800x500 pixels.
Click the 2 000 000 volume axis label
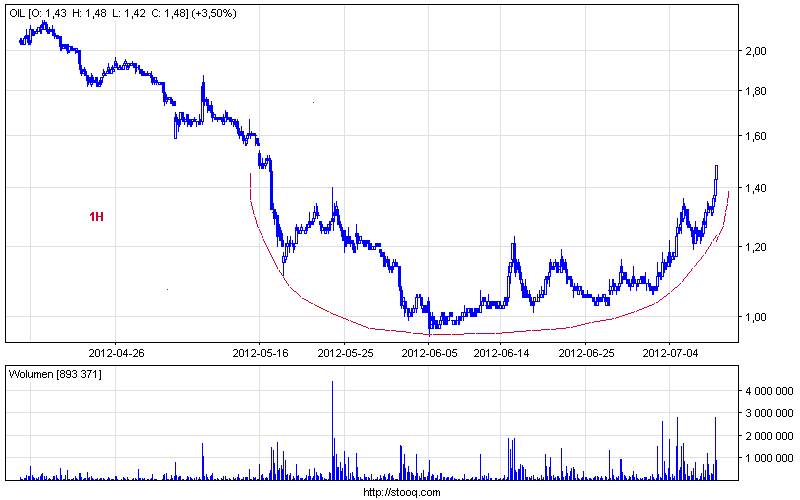(x=769, y=436)
